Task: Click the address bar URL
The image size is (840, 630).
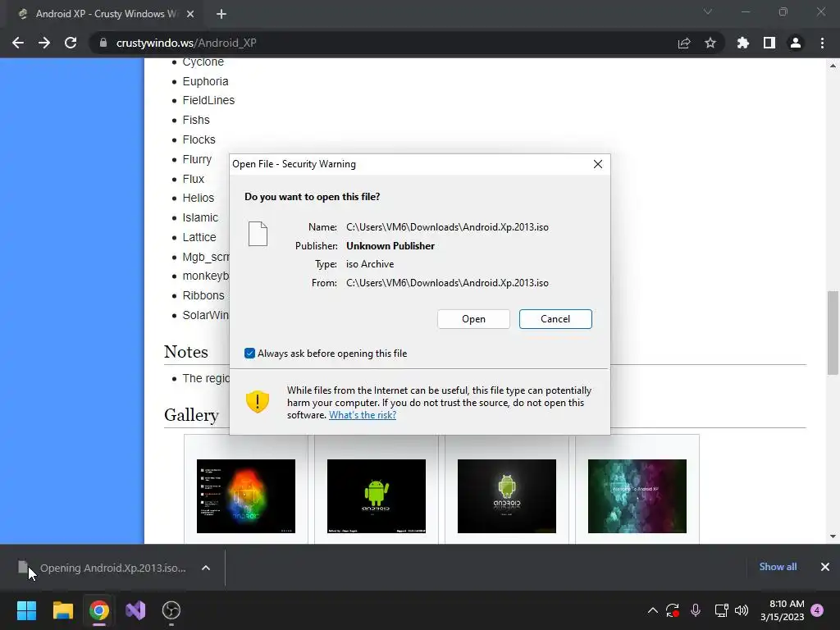Action: 186,43
